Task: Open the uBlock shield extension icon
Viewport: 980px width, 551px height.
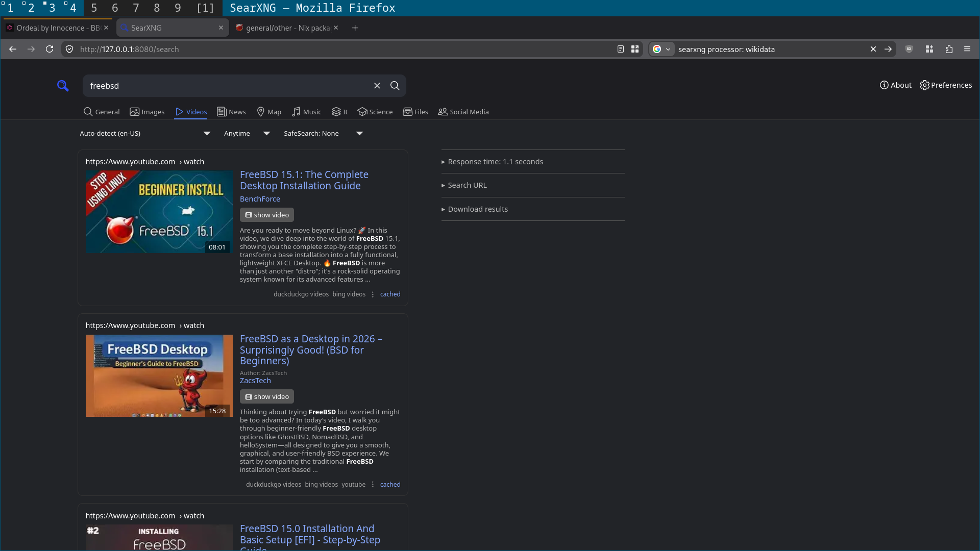Action: [909, 49]
